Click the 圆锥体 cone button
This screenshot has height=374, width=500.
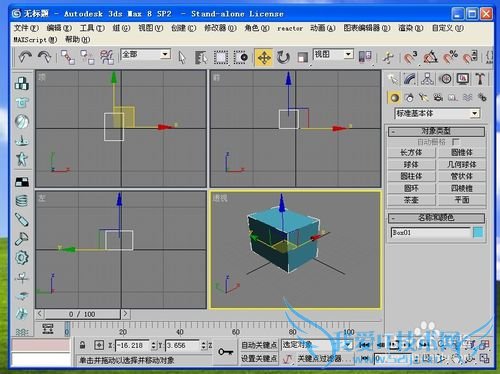coord(462,152)
